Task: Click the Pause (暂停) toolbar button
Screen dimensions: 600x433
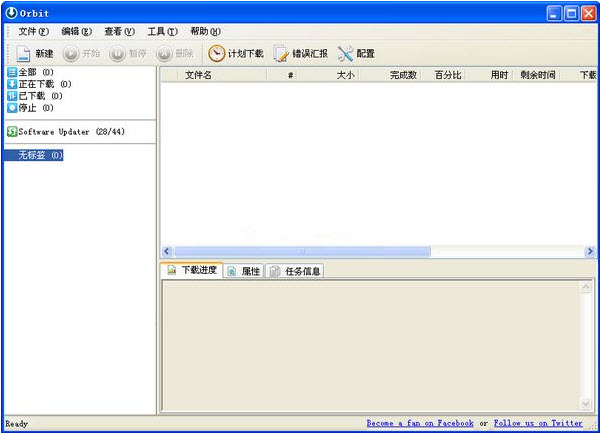Action: click(128, 54)
